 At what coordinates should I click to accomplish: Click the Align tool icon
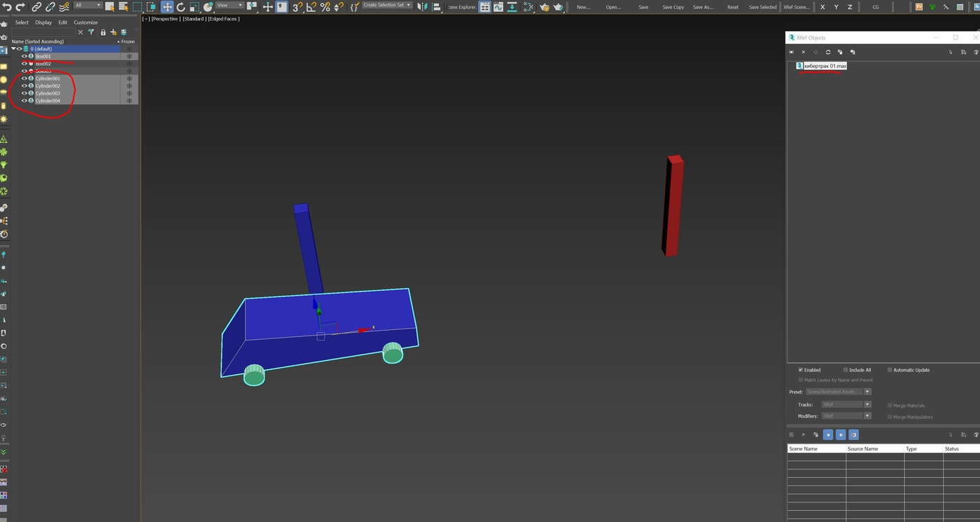(437, 6)
